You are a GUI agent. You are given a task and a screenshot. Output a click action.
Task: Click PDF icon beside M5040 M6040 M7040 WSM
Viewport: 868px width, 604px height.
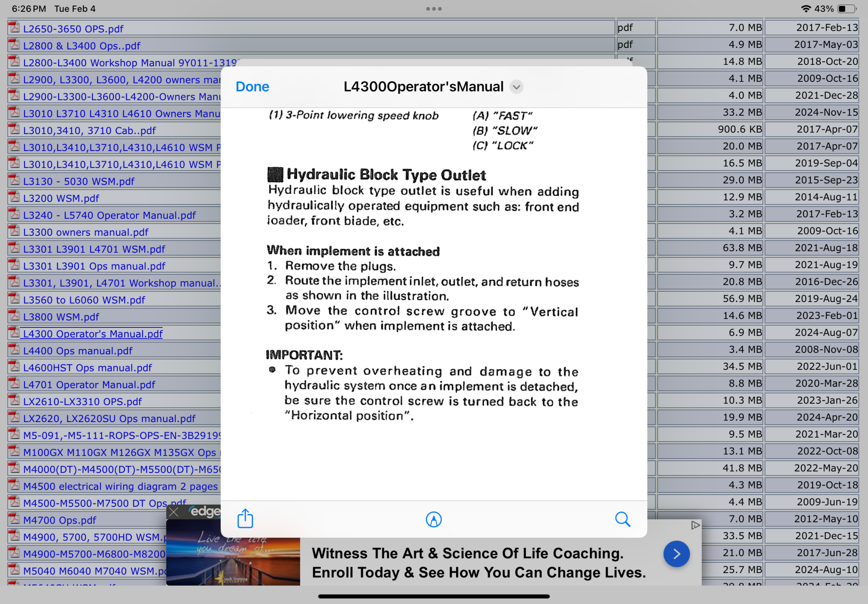click(14, 570)
